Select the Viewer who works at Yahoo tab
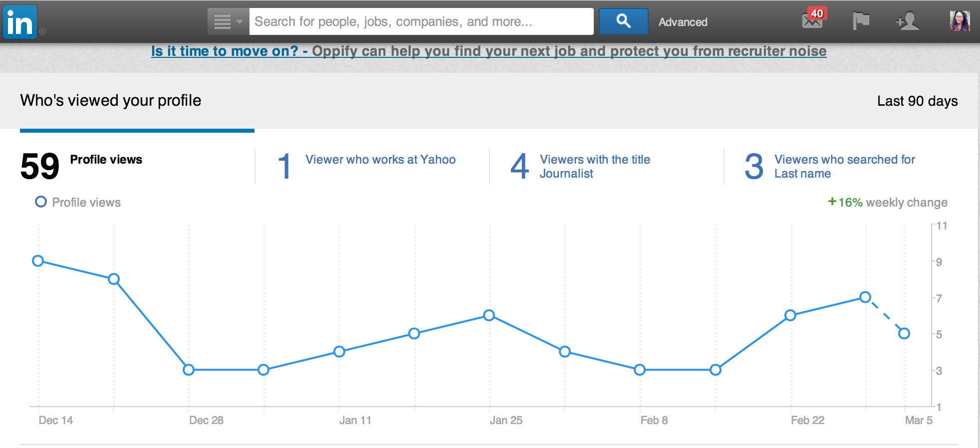980x448 pixels. coord(380,160)
